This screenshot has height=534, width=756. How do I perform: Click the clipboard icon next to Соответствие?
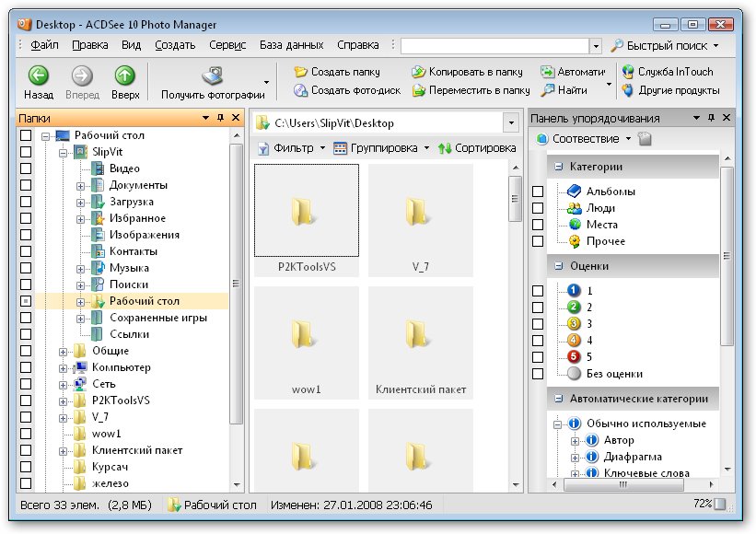[x=645, y=139]
